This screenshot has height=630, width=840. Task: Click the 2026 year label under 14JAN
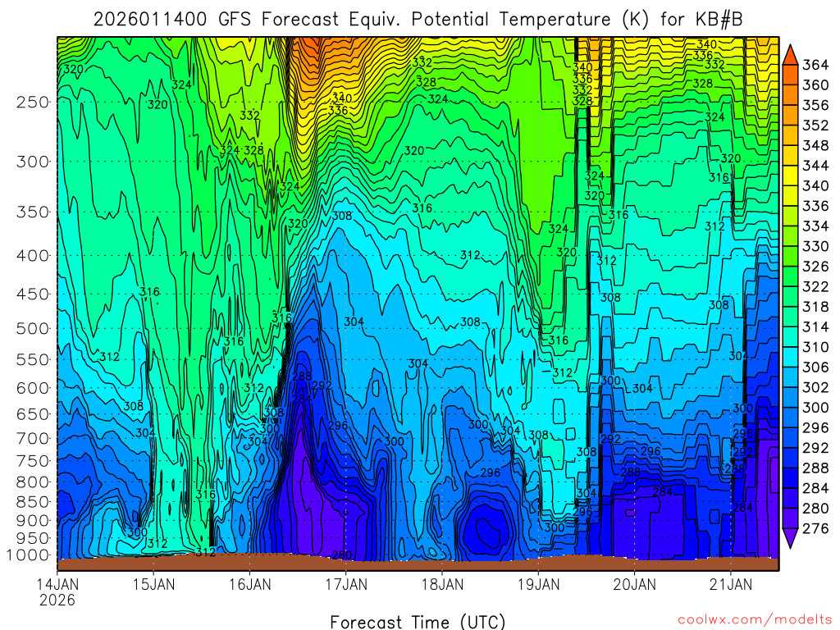[57, 600]
